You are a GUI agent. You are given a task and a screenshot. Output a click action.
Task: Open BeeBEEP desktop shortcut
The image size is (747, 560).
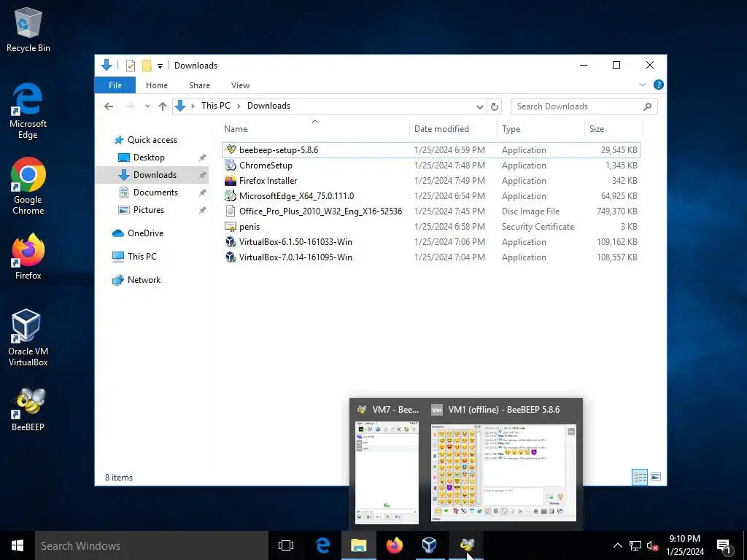pos(28,410)
